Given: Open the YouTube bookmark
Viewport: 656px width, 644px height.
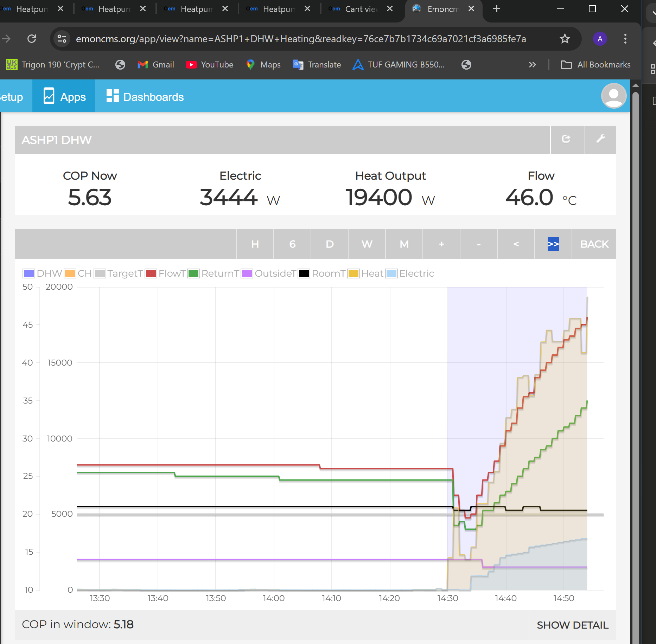Looking at the screenshot, I should (210, 65).
